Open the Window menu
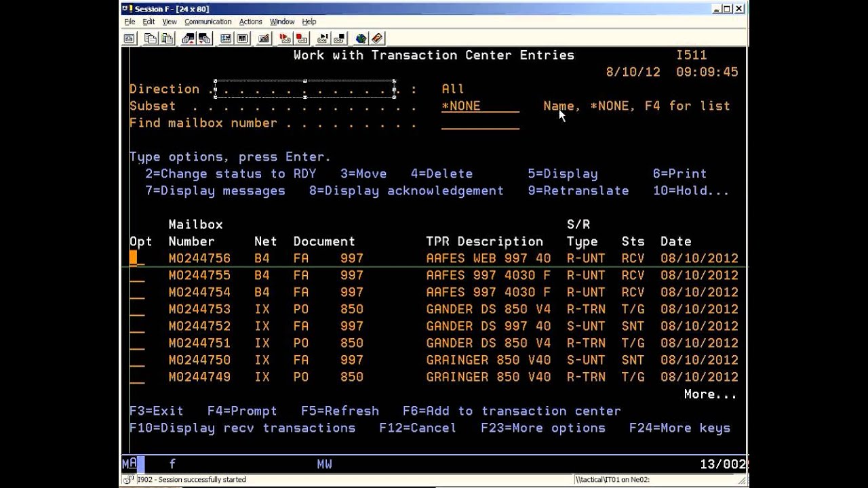Viewport: 868px width, 488px height. [x=282, y=22]
